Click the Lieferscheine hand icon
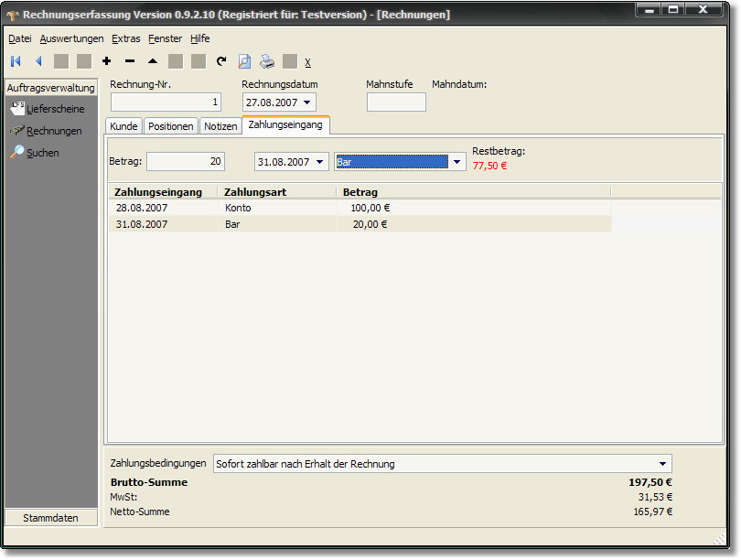The image size is (741, 560). (x=17, y=108)
